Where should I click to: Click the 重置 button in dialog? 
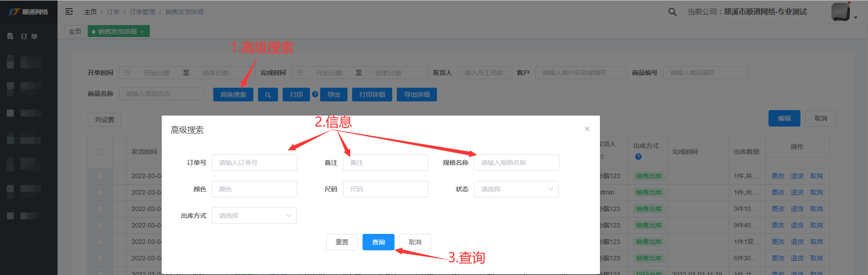coord(342,242)
